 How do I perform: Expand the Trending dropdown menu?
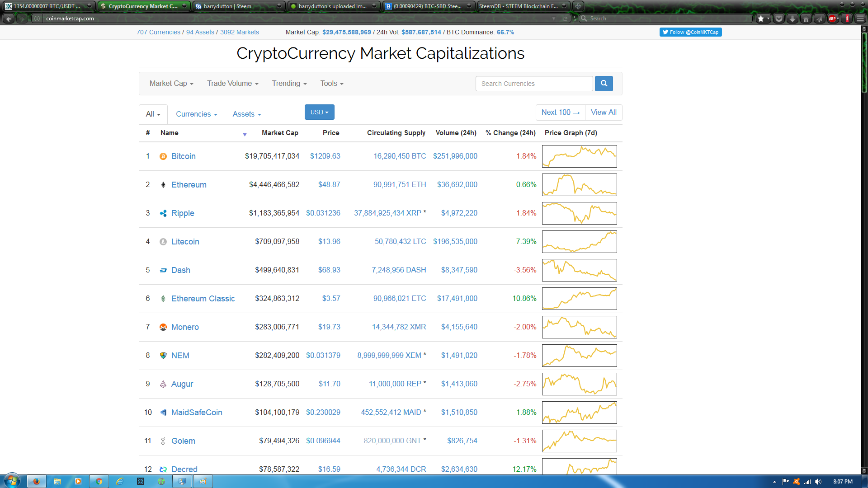(x=289, y=84)
